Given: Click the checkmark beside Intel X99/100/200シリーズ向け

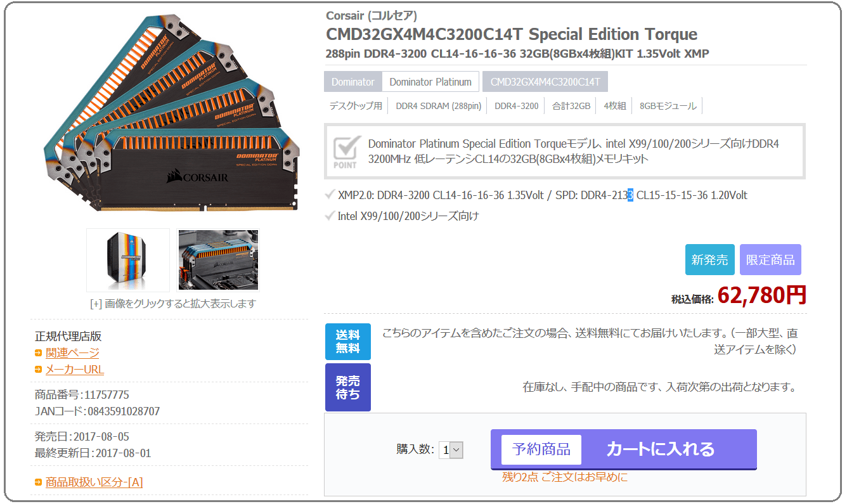Looking at the screenshot, I should pyautogui.click(x=330, y=216).
